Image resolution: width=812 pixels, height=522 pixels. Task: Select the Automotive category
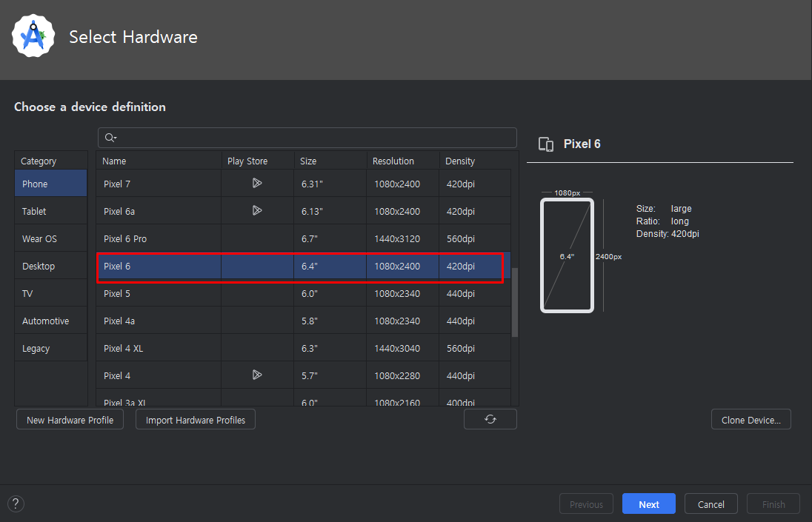(x=50, y=321)
